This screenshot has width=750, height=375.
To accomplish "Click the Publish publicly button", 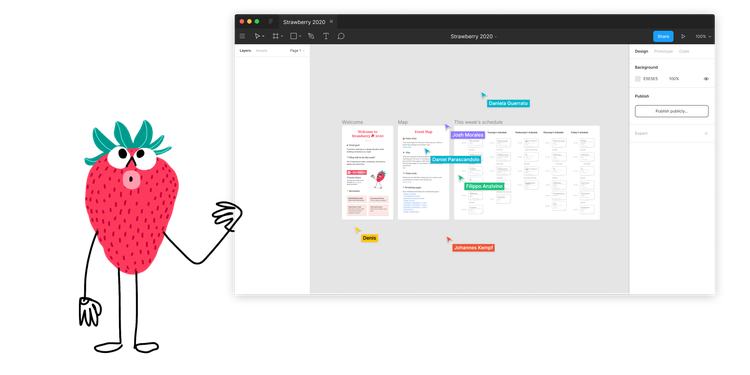I will tap(672, 111).
